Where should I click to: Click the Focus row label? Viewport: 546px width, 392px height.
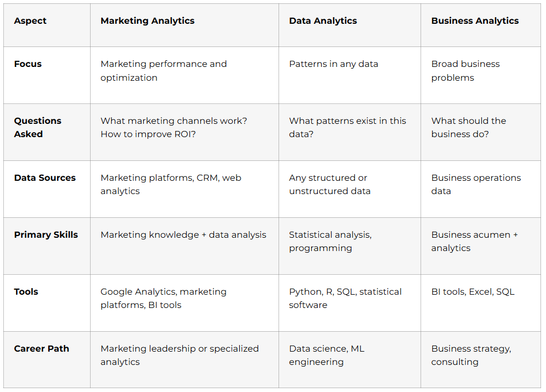pos(28,64)
